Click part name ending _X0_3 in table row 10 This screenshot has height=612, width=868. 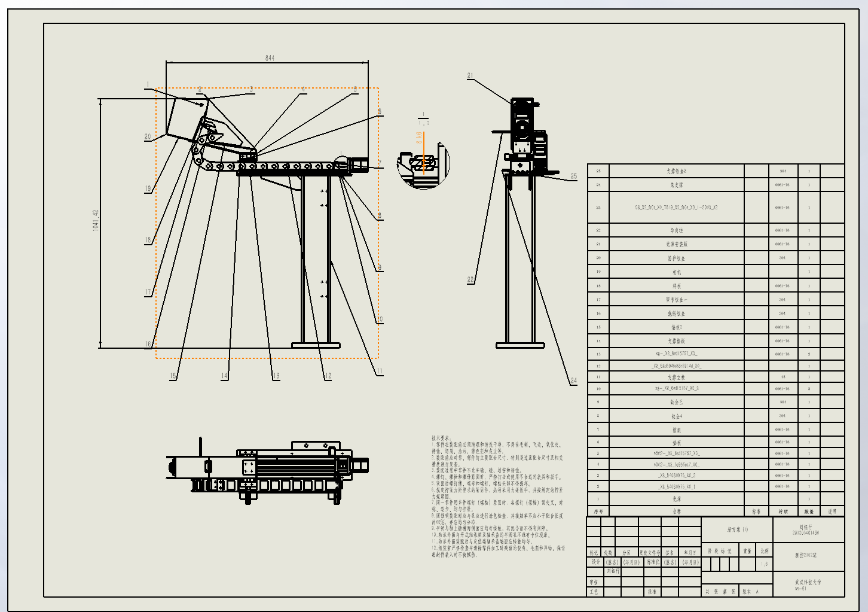676,388
